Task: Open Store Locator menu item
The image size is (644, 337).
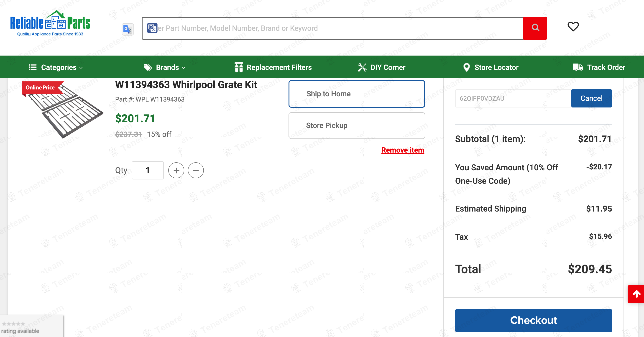Action: [491, 67]
